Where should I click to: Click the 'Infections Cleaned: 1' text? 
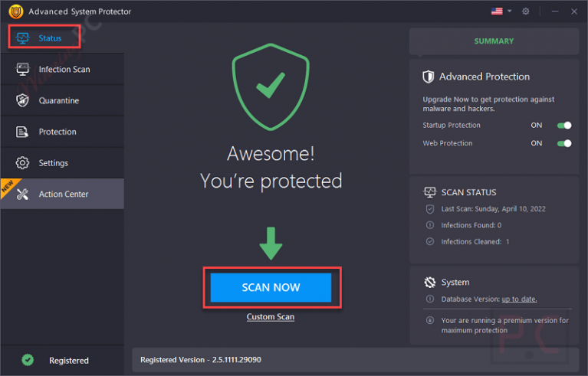tap(475, 242)
